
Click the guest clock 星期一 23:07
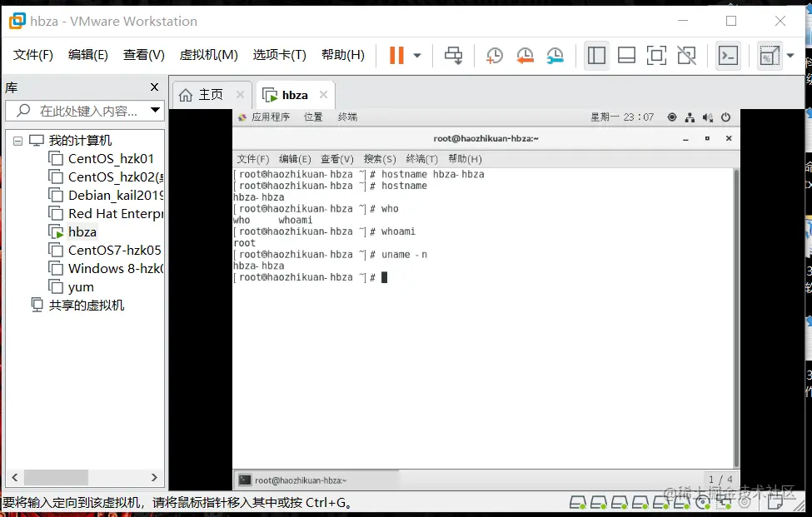(x=622, y=117)
